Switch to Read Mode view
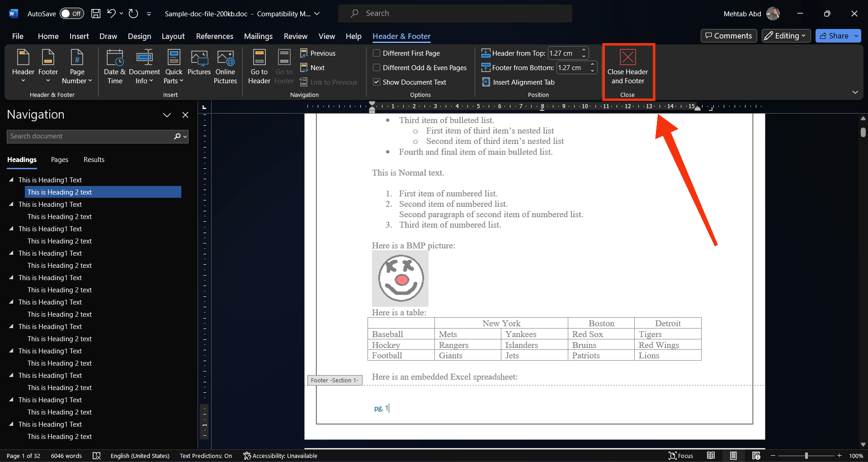868x462 pixels. coord(711,456)
